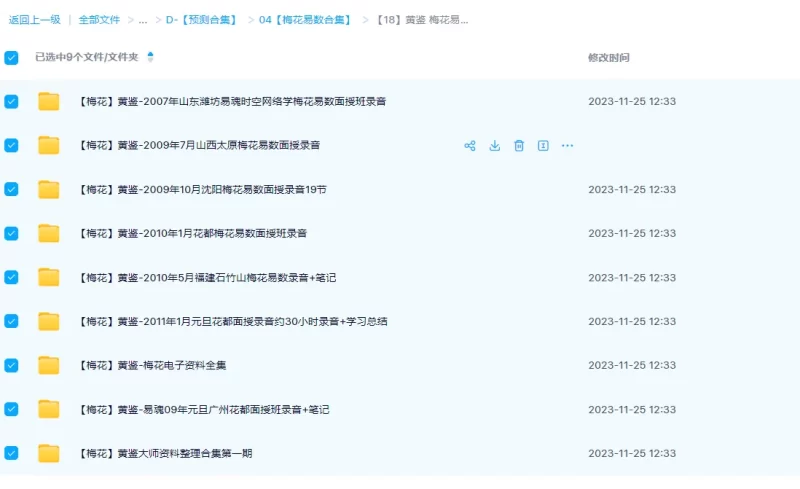Expand the collapsed breadcrumb ellipsis
This screenshot has width=800, height=489.
(x=143, y=20)
